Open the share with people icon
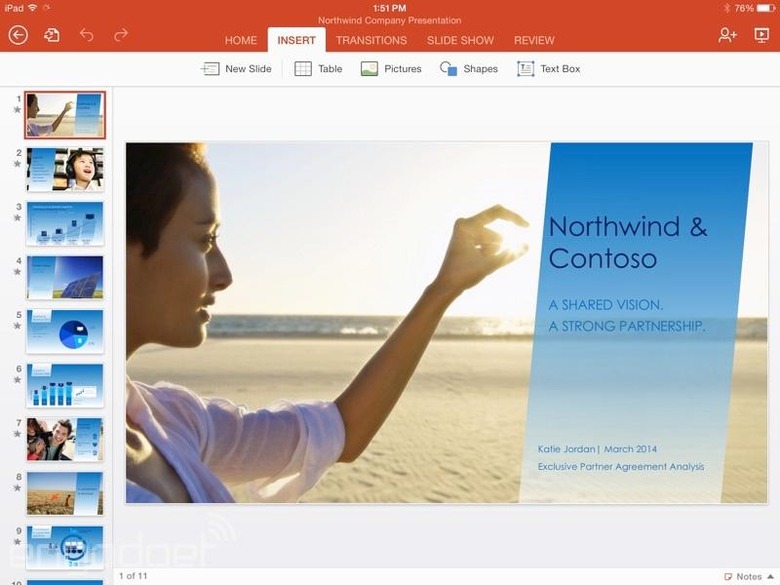Viewport: 780px width, 585px height. point(727,35)
